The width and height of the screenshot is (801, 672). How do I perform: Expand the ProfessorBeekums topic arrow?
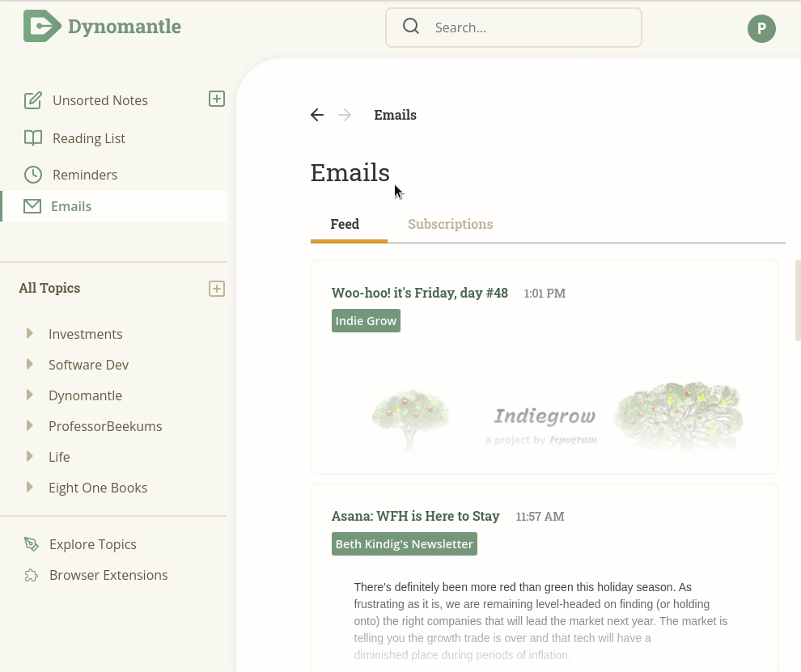(x=30, y=425)
